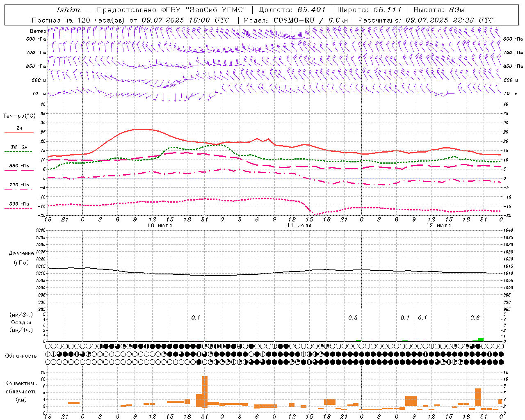Click the Высота: 89м header field
This screenshot has height=420, width=525.
[x=439, y=10]
